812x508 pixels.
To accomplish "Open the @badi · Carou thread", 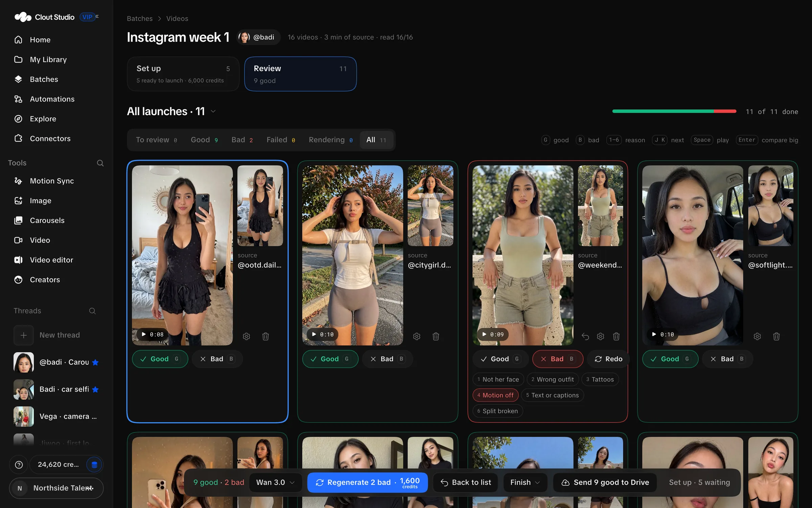I will point(57,362).
